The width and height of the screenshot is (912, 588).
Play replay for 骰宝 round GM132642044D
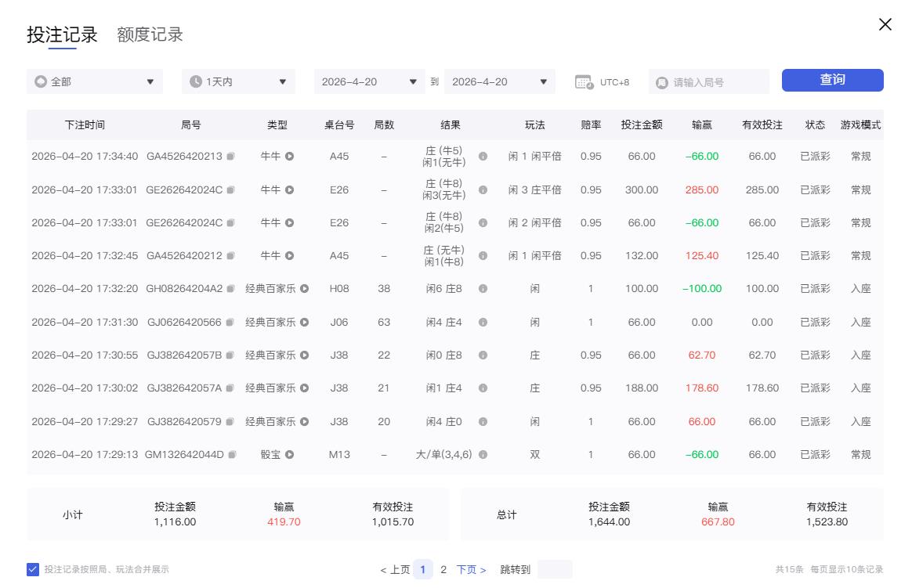tap(290, 455)
